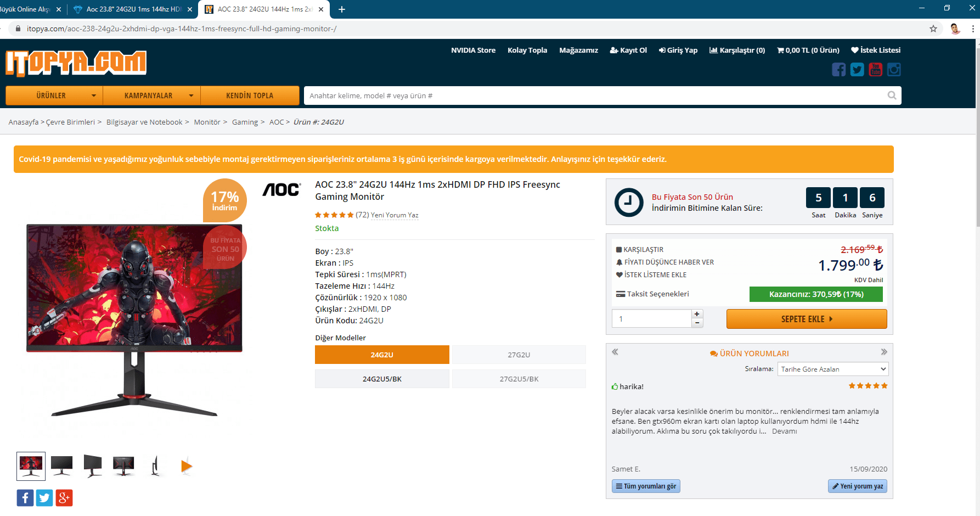Share the product on Twitter below thumbnails
Viewport: 980px width, 516px height.
pyautogui.click(x=44, y=498)
